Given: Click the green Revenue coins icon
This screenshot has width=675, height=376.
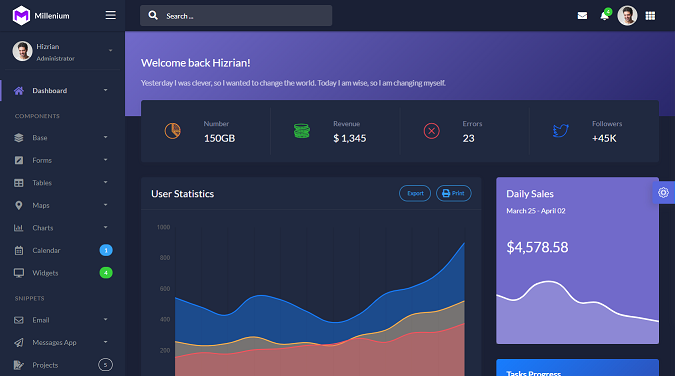Looking at the screenshot, I should point(302,131).
